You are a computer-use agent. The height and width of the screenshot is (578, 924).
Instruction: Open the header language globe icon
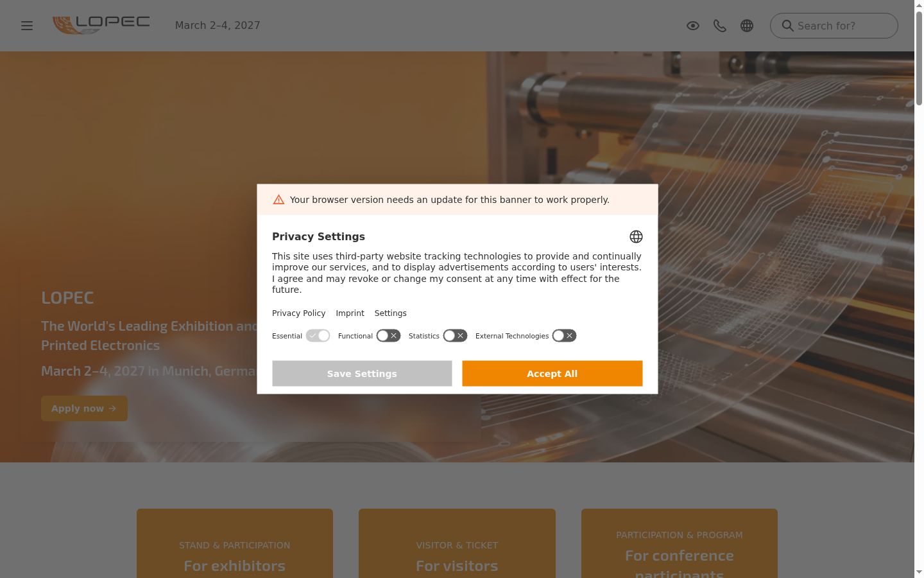747,26
